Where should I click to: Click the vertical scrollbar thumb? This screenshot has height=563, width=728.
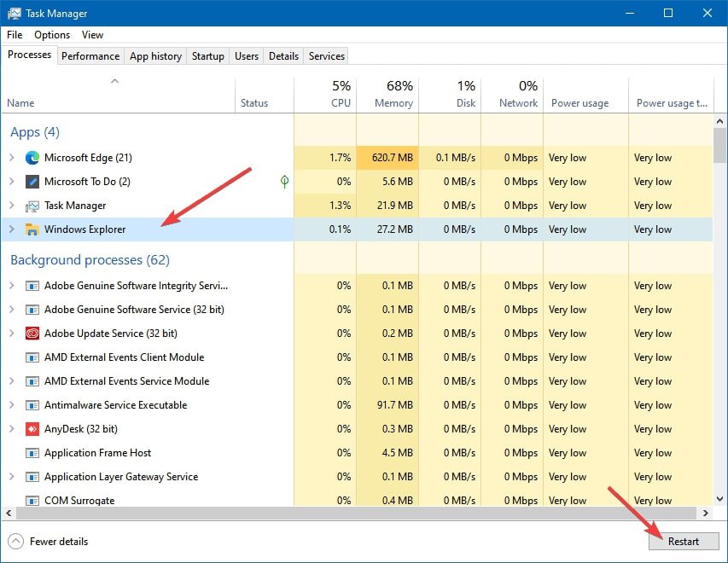(x=719, y=146)
